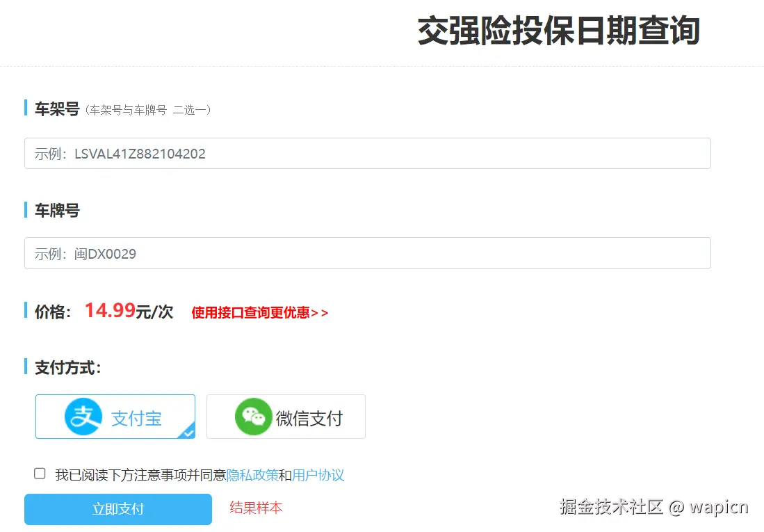Choose WeChat Pay '微信支付' as payment method
The image size is (764, 532).
pos(286,417)
